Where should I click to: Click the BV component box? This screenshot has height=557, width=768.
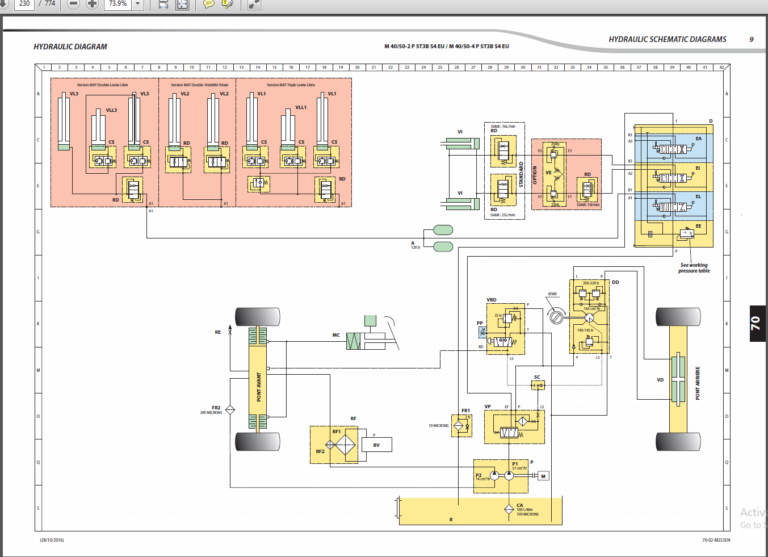tap(376, 444)
